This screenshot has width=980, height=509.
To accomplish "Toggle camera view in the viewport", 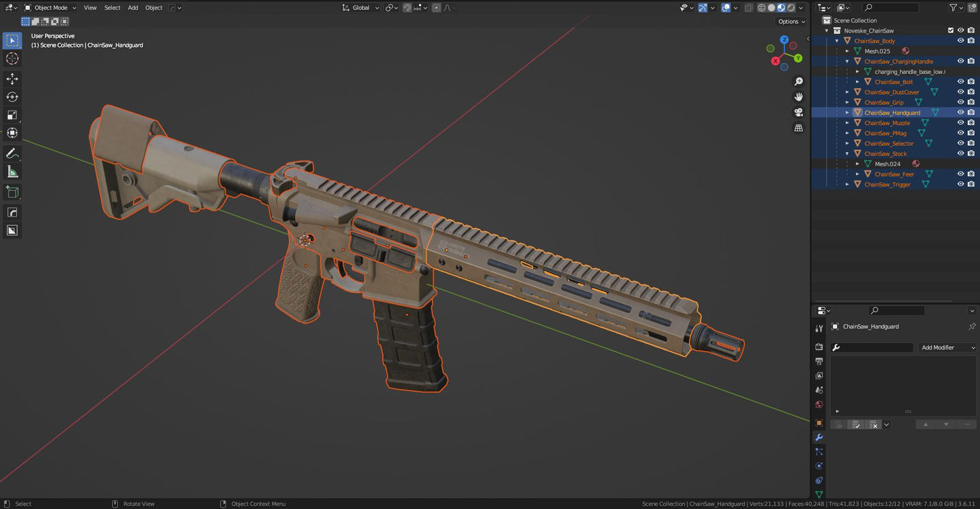I will (798, 112).
